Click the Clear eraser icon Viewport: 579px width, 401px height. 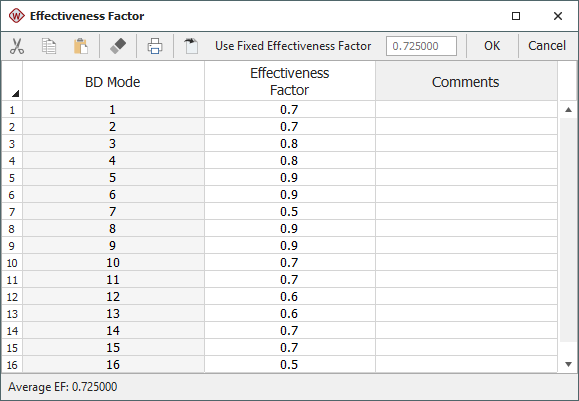coord(118,46)
